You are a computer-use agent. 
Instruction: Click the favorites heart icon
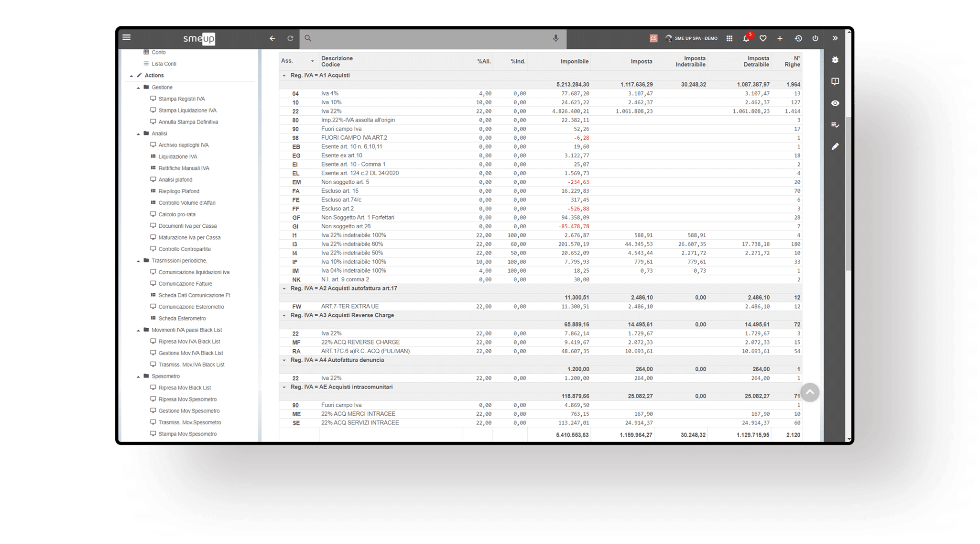(x=763, y=38)
